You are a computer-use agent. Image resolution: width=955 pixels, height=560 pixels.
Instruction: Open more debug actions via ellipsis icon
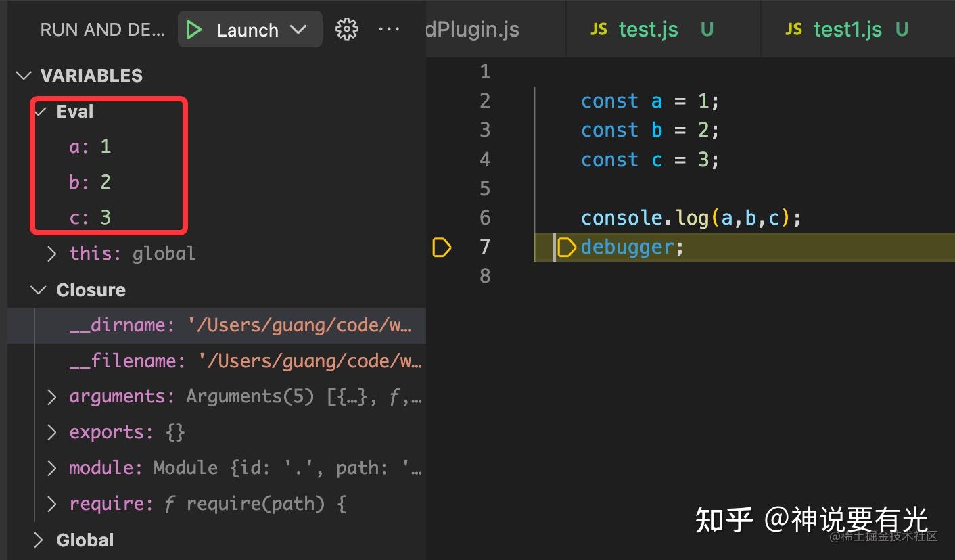(389, 29)
